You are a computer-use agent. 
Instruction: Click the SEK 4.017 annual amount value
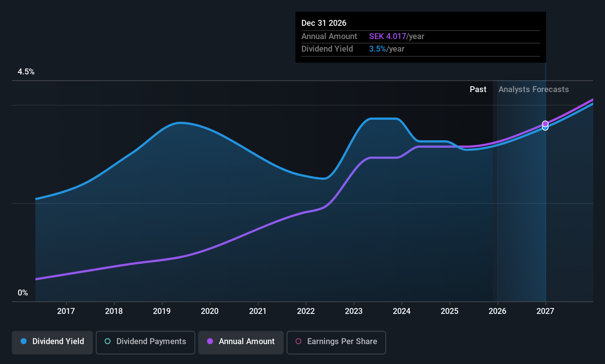(x=388, y=36)
